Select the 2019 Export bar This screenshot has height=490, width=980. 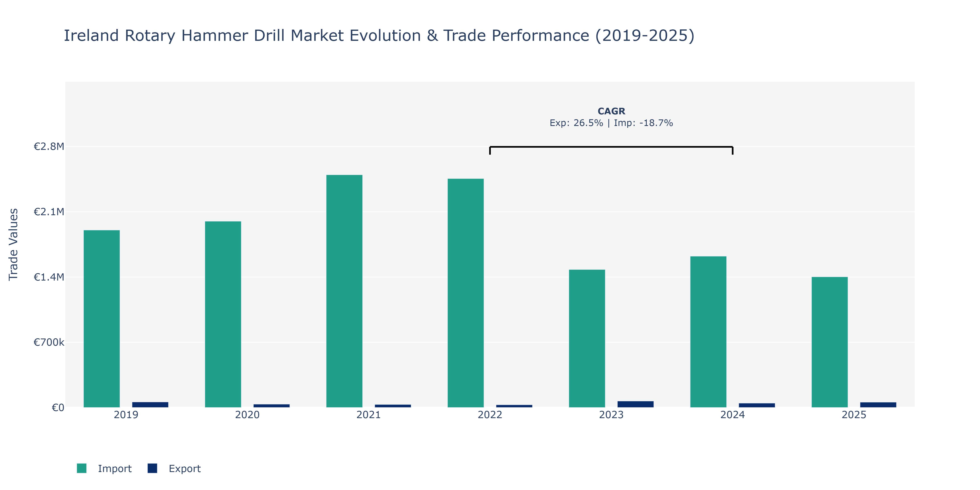tap(150, 405)
